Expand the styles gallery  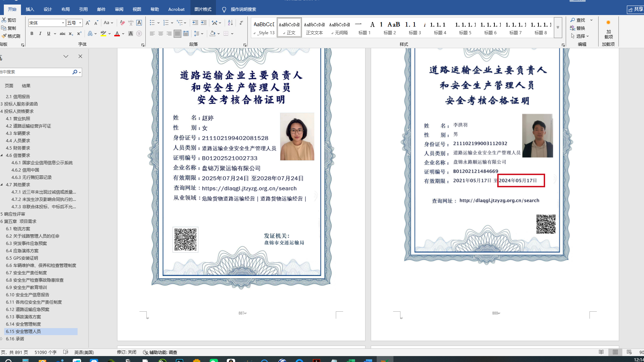tap(558, 27)
